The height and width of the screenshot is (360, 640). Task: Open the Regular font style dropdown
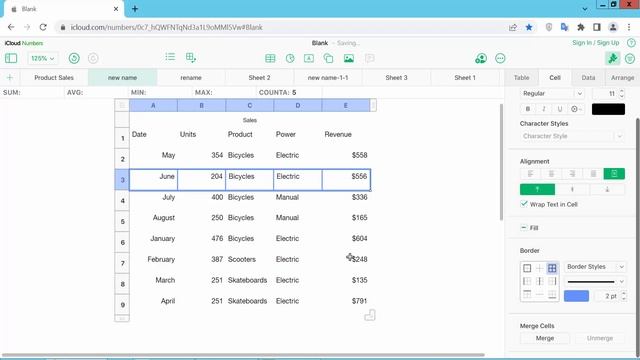[x=553, y=93]
